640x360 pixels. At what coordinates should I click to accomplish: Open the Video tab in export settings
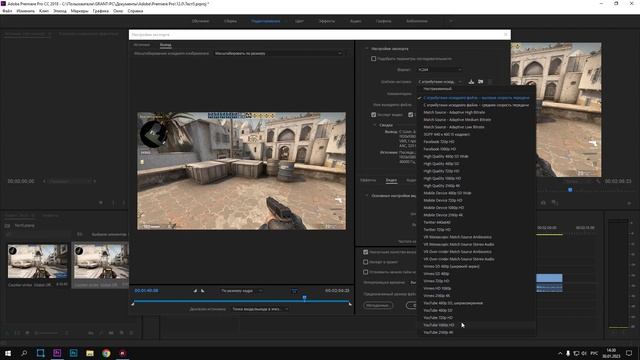[391, 180]
